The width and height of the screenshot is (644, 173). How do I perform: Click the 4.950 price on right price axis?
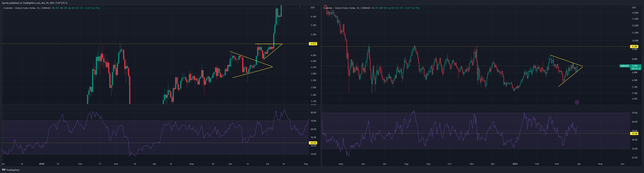pos(634,99)
